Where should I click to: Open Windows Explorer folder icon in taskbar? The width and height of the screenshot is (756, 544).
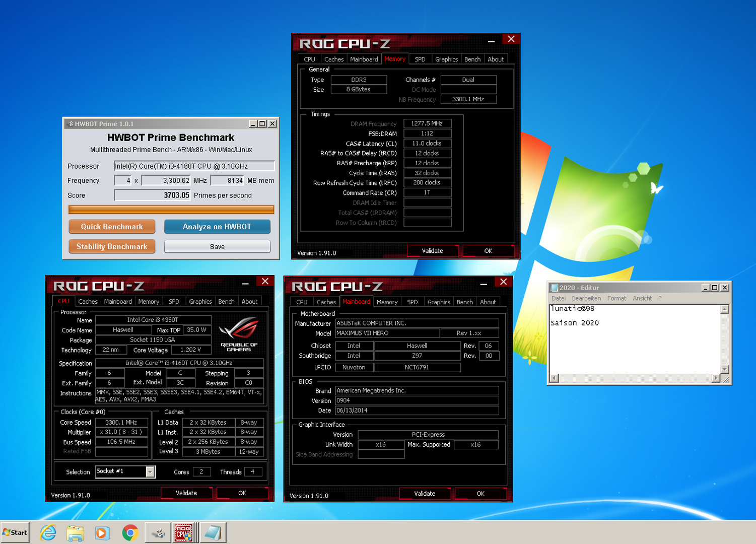tap(75, 532)
